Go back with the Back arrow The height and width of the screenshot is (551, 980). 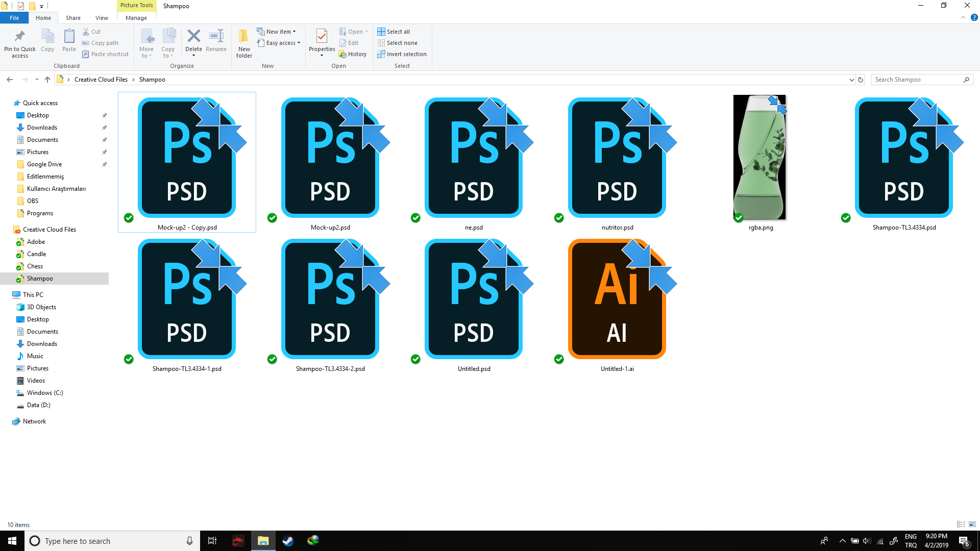(x=10, y=80)
